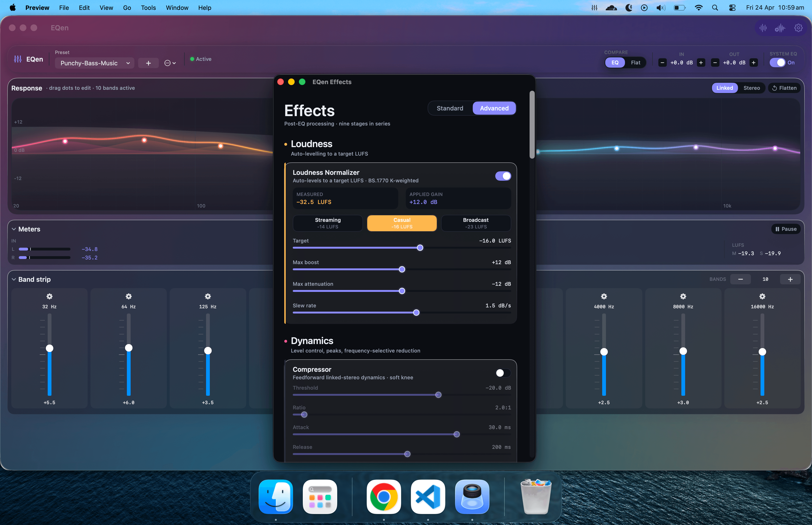Open the 8000 Hz band settings gear

[x=683, y=296]
